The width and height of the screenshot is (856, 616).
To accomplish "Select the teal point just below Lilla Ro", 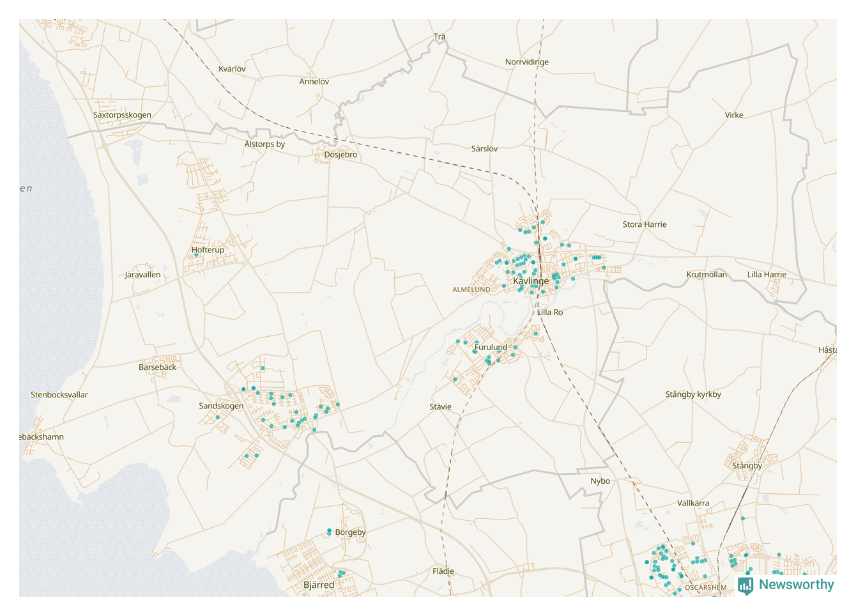I will tap(535, 334).
